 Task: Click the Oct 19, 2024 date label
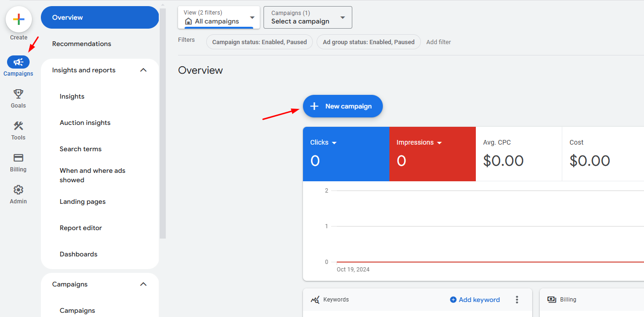point(353,270)
